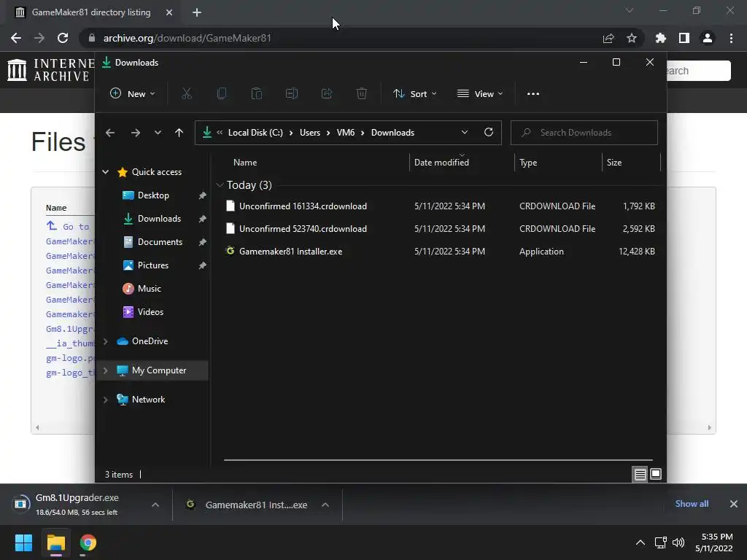Open address bar history dropdown

click(465, 133)
